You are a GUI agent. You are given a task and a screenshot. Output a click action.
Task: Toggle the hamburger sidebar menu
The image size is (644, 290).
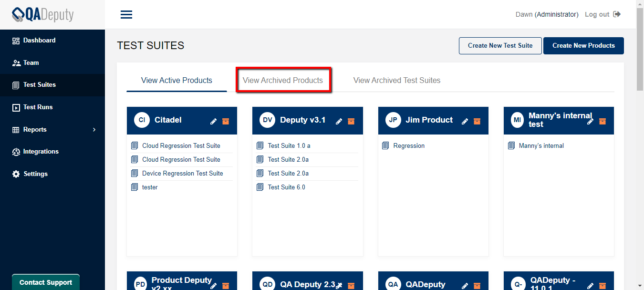coord(126,14)
